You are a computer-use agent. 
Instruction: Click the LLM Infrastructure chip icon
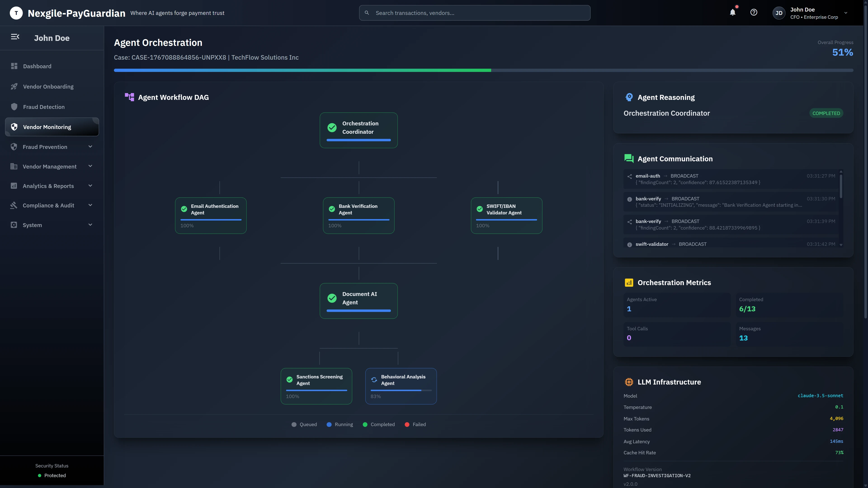pyautogui.click(x=629, y=382)
